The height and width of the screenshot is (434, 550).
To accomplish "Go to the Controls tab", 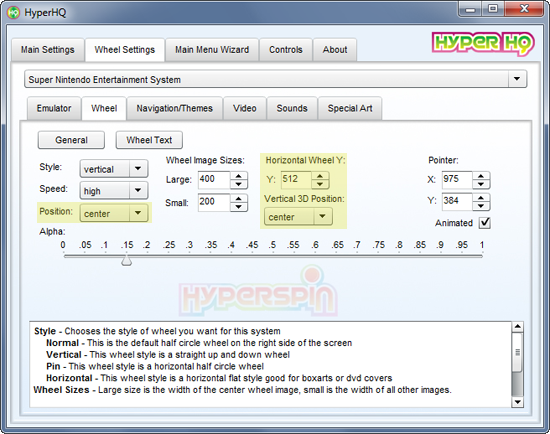I will 286,50.
